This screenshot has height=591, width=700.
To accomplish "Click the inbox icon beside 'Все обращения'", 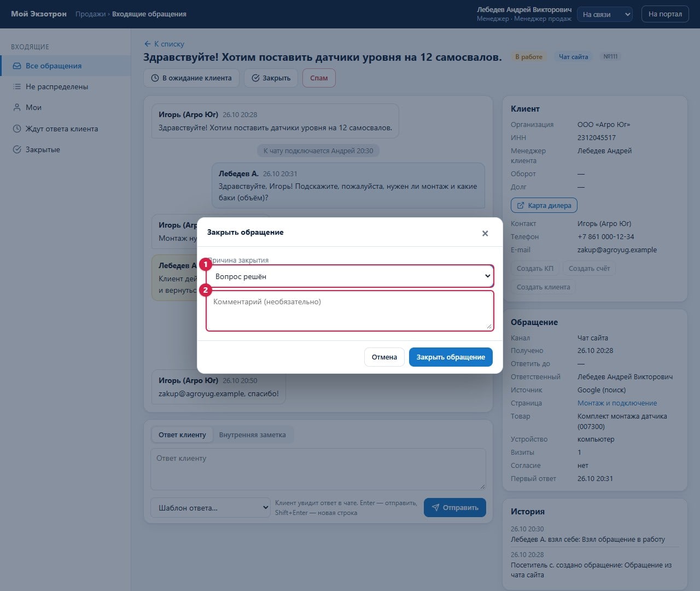I will tap(17, 66).
